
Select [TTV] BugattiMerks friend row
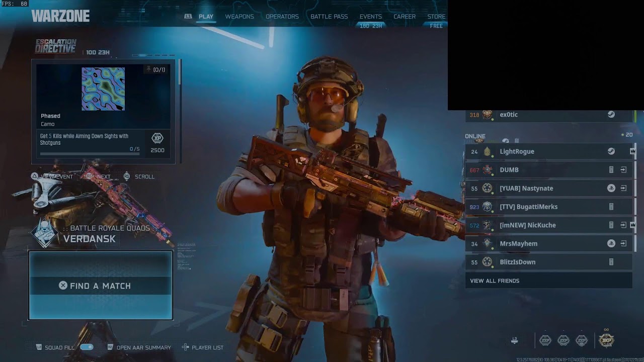548,207
